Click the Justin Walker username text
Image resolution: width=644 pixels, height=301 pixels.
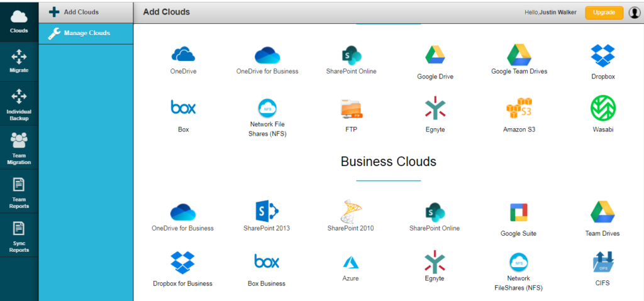point(558,13)
